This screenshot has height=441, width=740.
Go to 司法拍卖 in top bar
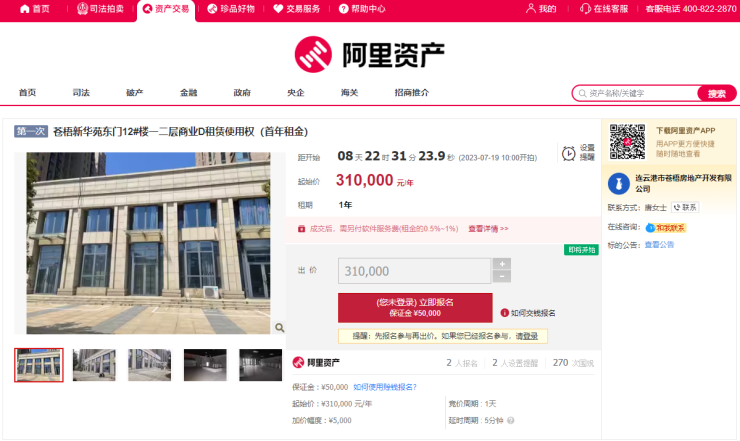(101, 8)
